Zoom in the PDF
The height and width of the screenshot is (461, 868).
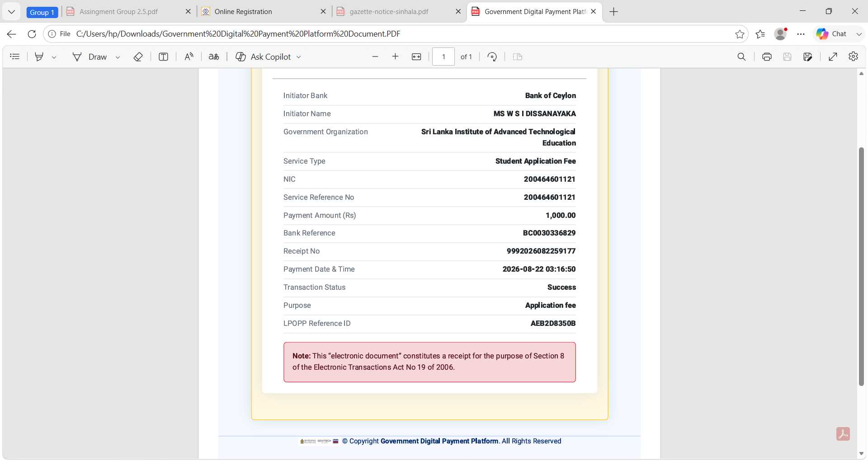point(395,56)
